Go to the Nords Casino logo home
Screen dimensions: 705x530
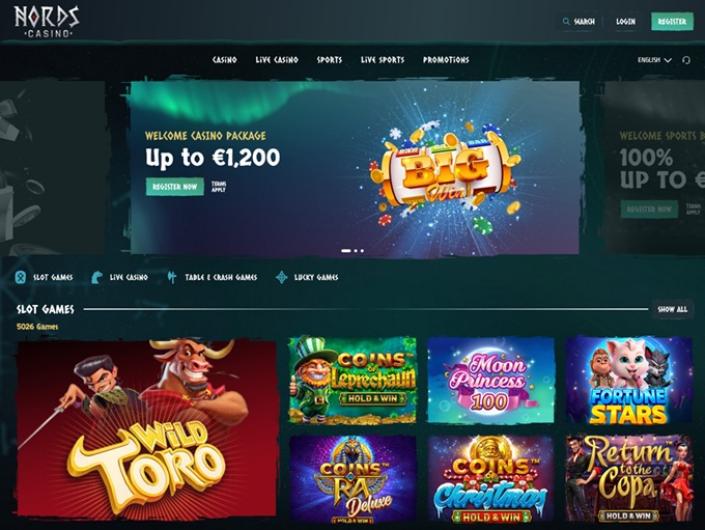(x=47, y=21)
